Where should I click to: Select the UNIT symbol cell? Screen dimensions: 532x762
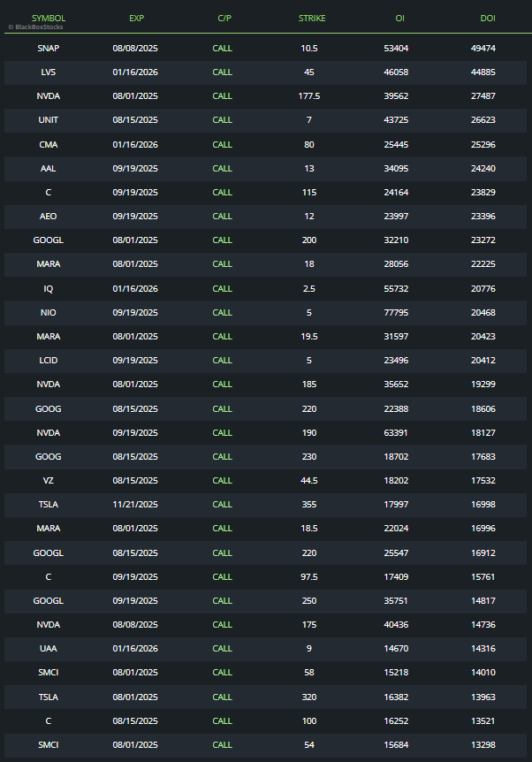[48, 119]
